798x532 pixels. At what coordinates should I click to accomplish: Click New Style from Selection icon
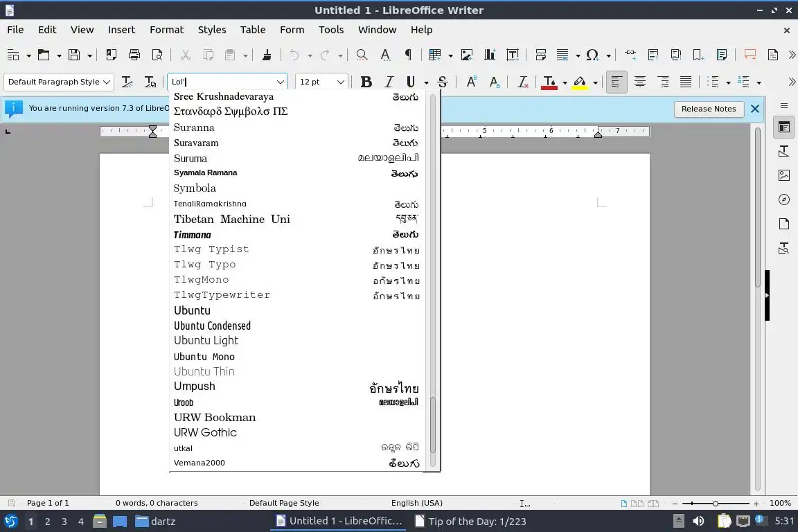[x=150, y=82]
